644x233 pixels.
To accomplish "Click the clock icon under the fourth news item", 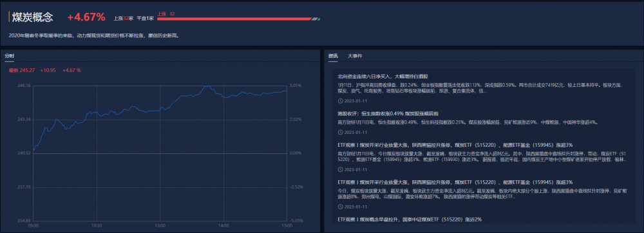I will [339, 207].
